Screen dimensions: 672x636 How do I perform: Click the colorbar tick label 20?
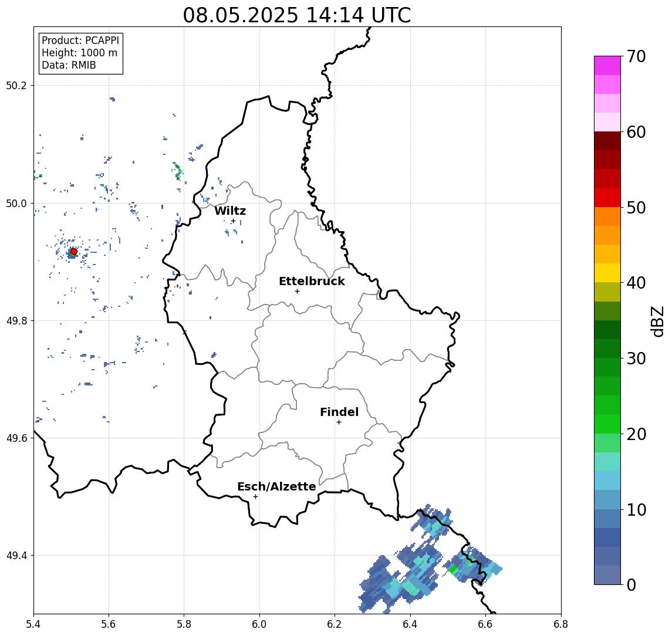point(636,434)
